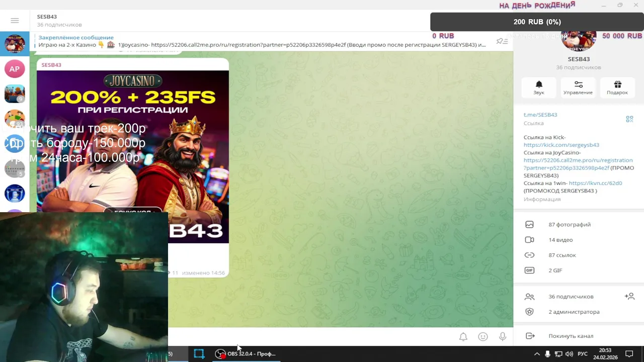
Task: Open the t.me/SESB43 link
Action: [540, 115]
